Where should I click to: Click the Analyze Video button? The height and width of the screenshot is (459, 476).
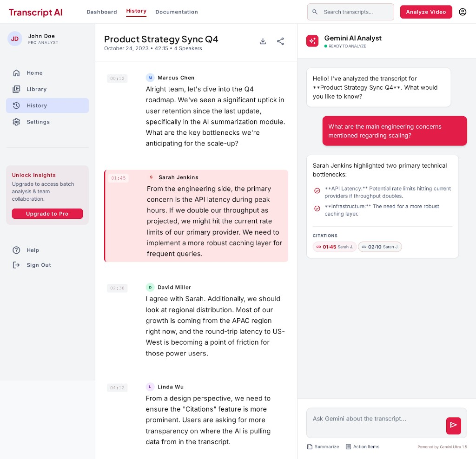426,12
